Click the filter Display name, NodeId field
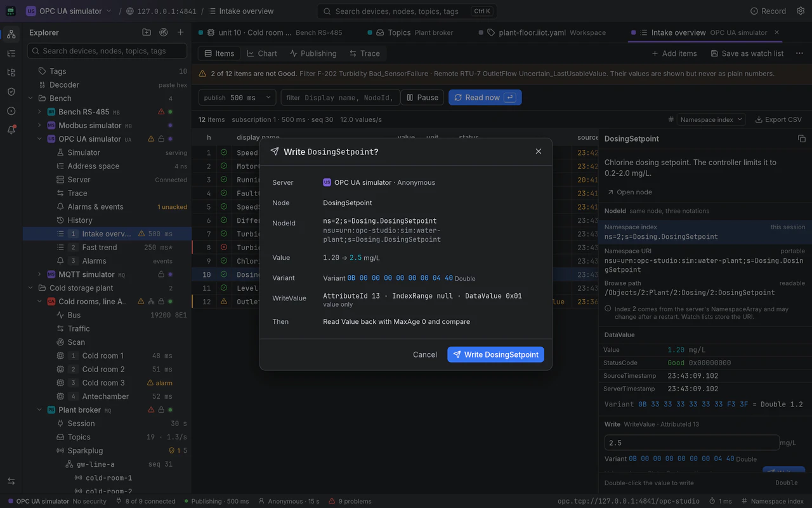The height and width of the screenshot is (508, 812). pos(340,97)
